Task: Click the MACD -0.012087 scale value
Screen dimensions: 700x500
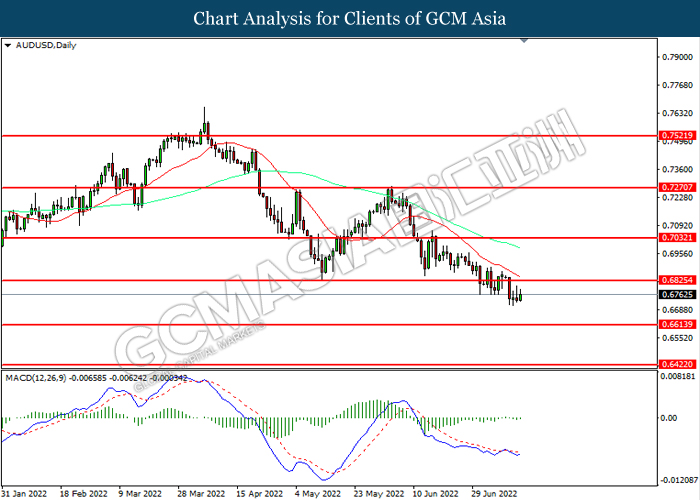Action: point(679,480)
